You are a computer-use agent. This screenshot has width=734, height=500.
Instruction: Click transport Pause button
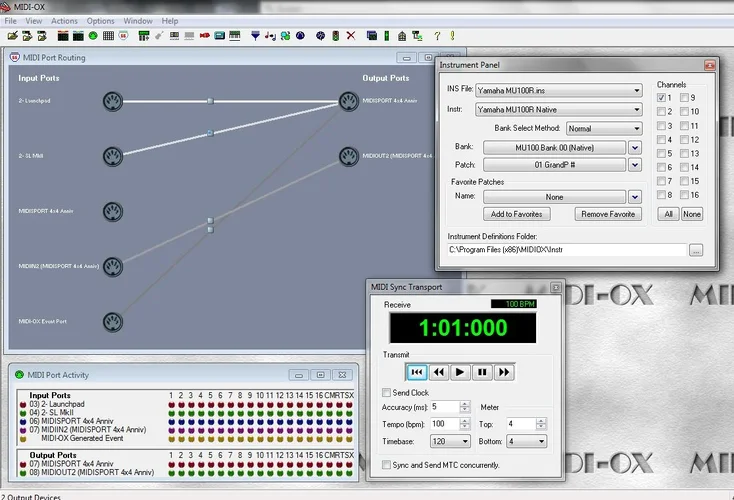click(482, 372)
